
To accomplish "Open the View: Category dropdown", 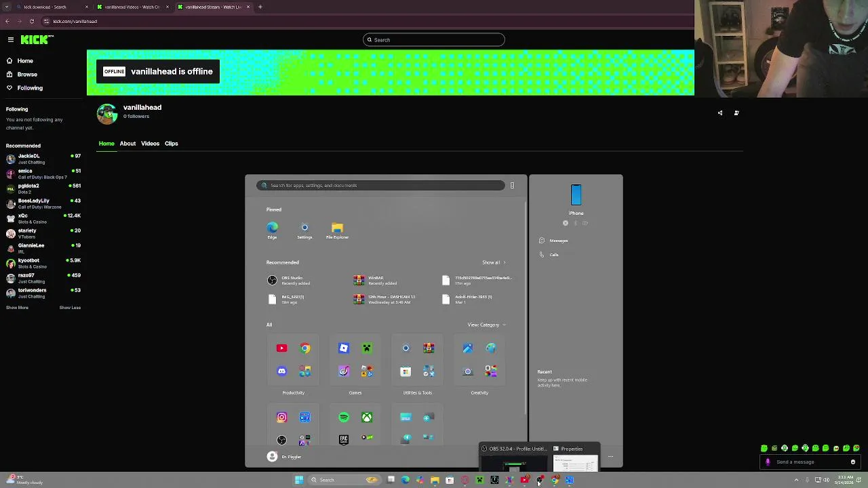I will click(x=486, y=325).
